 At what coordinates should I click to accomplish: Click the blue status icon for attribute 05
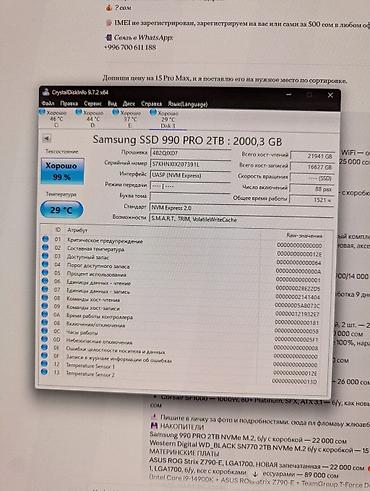click(45, 272)
